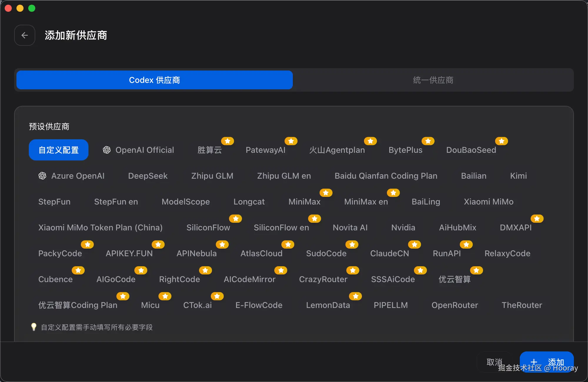The image size is (588, 382).
Task: Click the 添加新供应商 page title
Action: (76, 35)
